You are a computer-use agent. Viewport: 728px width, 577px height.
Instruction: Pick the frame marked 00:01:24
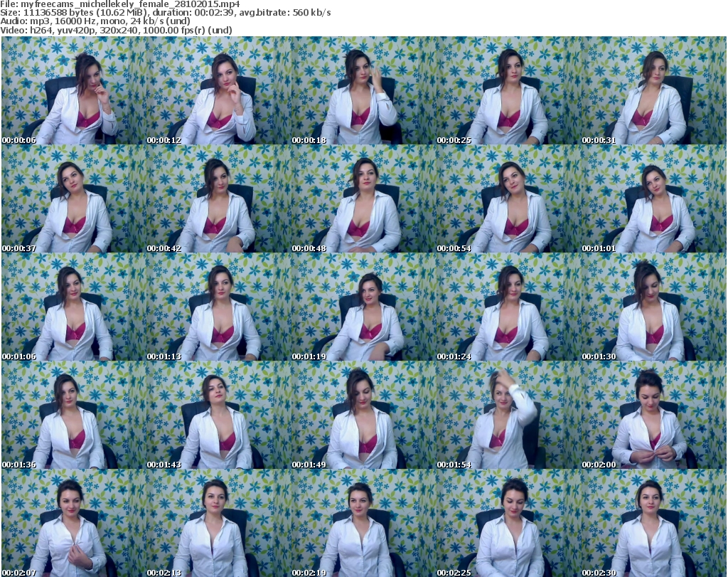tap(508, 307)
